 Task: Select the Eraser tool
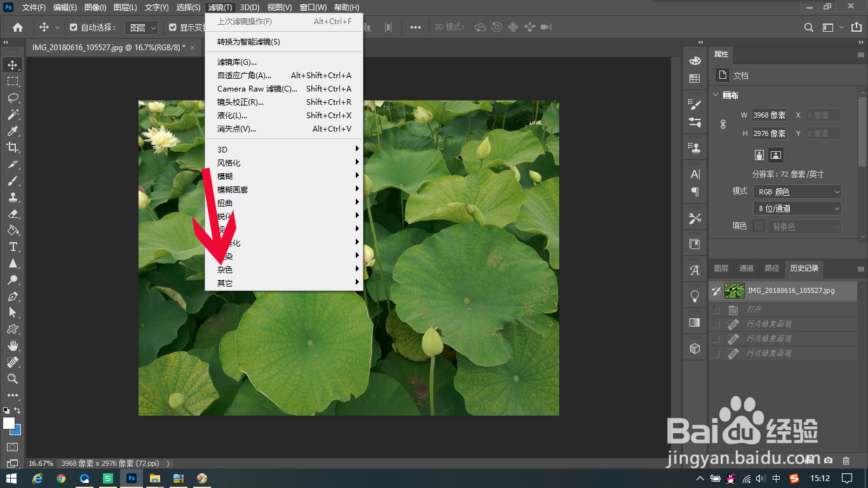coord(12,213)
